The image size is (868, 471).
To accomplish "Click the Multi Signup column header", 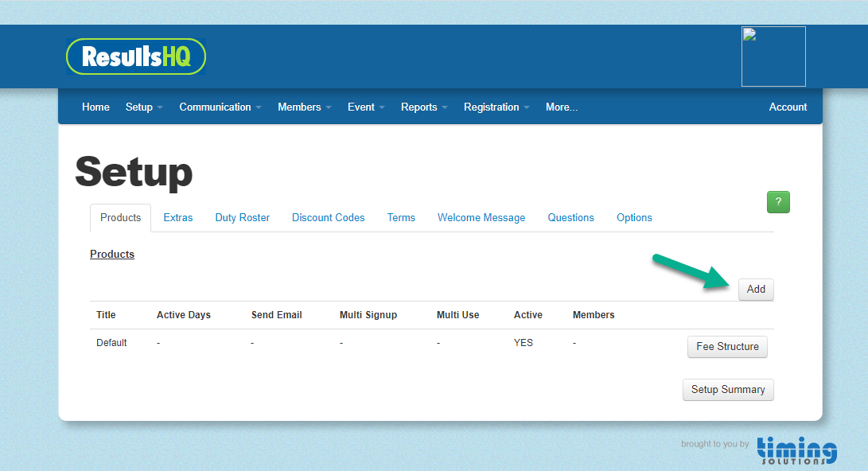I will [x=368, y=315].
